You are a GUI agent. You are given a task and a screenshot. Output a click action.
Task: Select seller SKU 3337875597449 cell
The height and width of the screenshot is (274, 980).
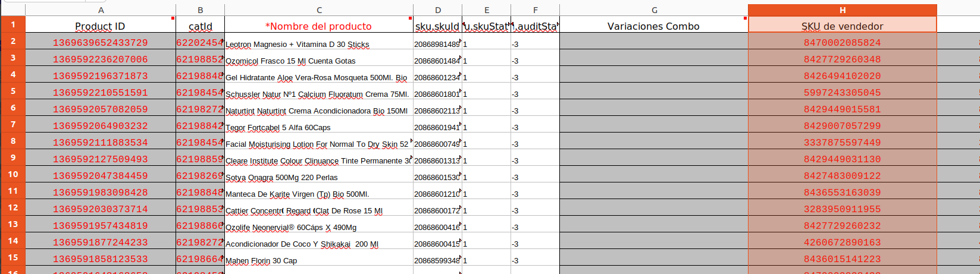pyautogui.click(x=843, y=141)
